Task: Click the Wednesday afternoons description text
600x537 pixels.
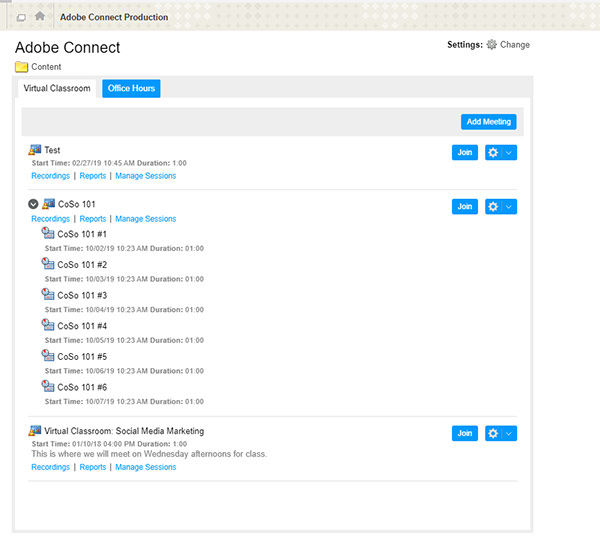Action: click(x=149, y=454)
